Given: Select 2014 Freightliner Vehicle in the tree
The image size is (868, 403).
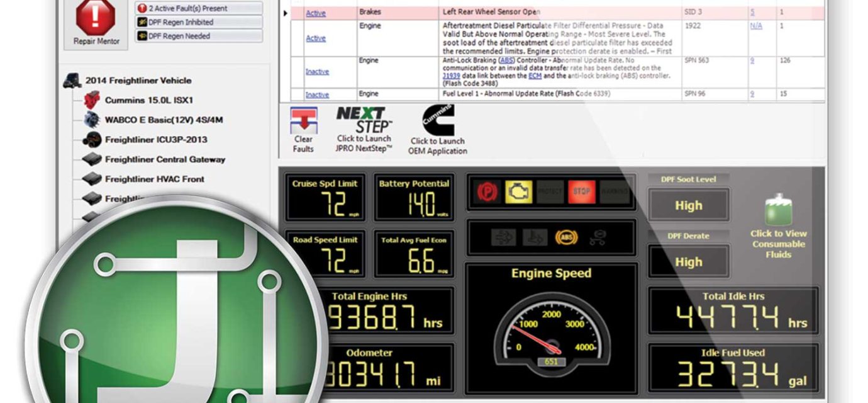Looking at the screenshot, I should [138, 81].
